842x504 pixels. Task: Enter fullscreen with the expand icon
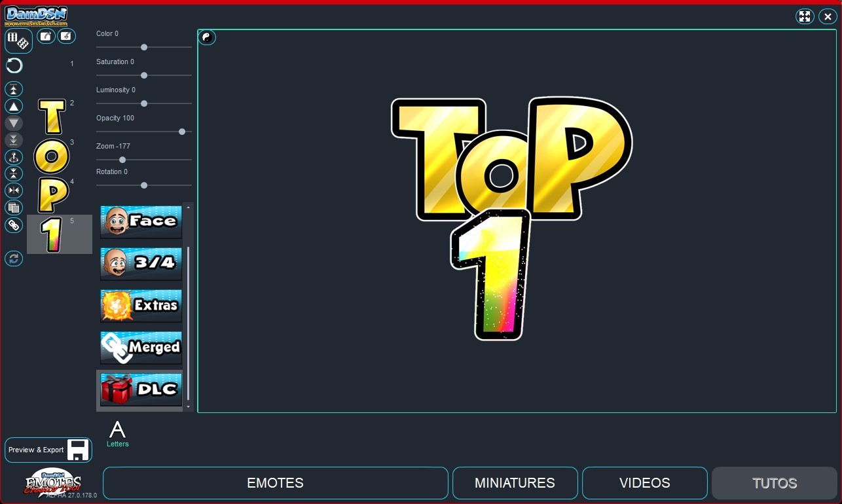pos(805,16)
